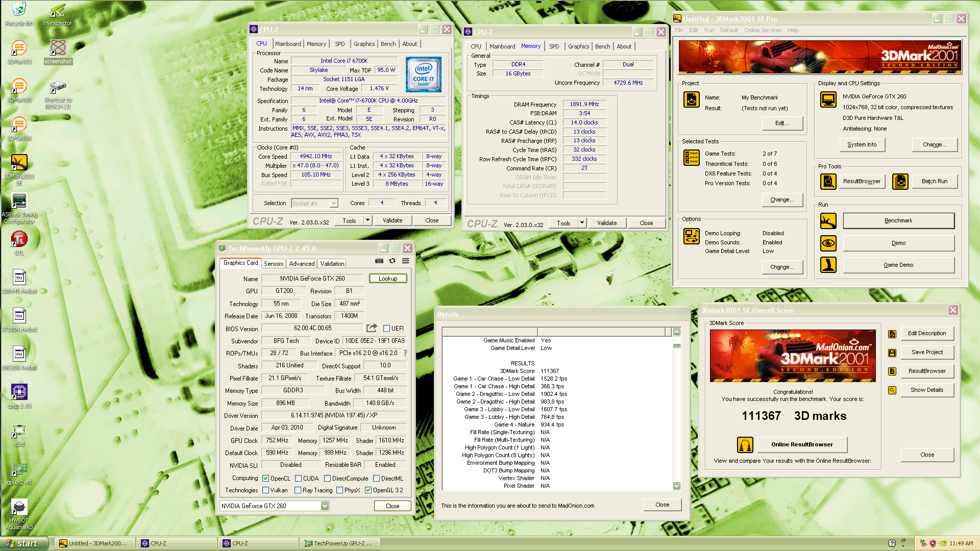Toggle the DirectML checkbox
Screen dimensions: 980x551
pos(376,479)
